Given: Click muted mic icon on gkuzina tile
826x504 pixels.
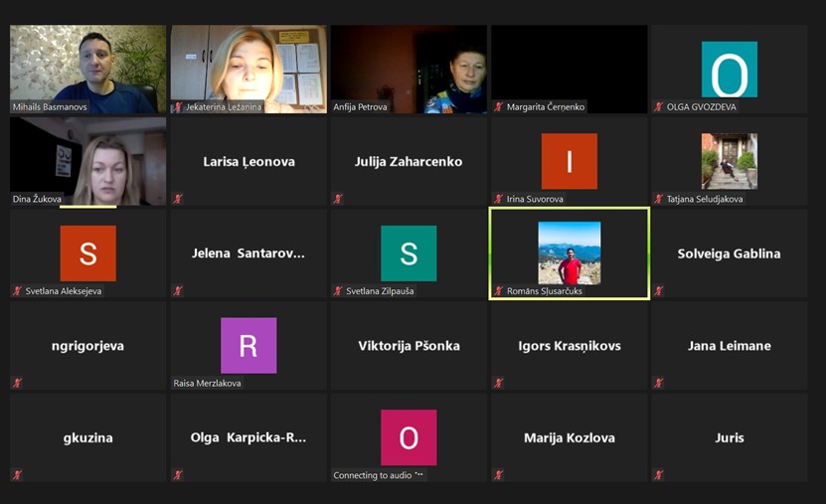Looking at the screenshot, I should tap(17, 475).
